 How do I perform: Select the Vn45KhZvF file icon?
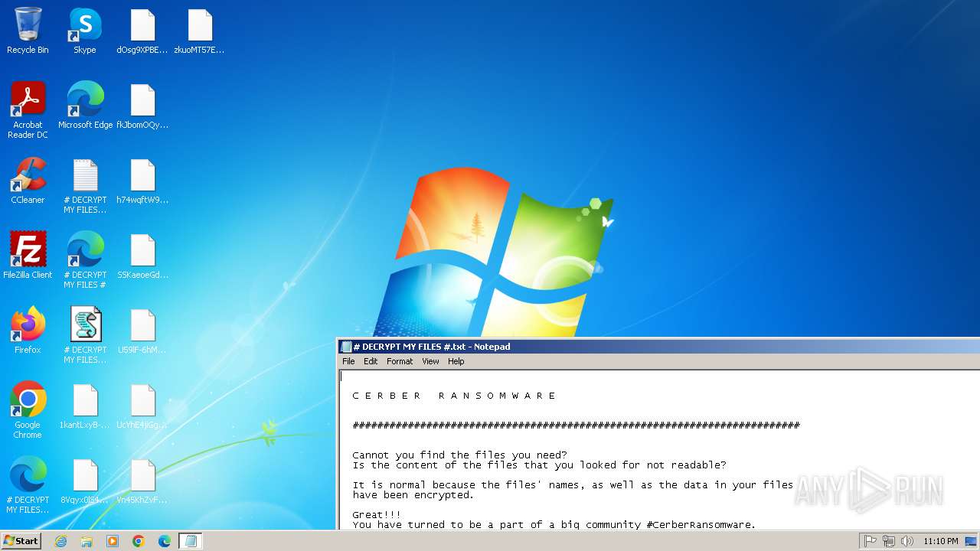pyautogui.click(x=142, y=481)
